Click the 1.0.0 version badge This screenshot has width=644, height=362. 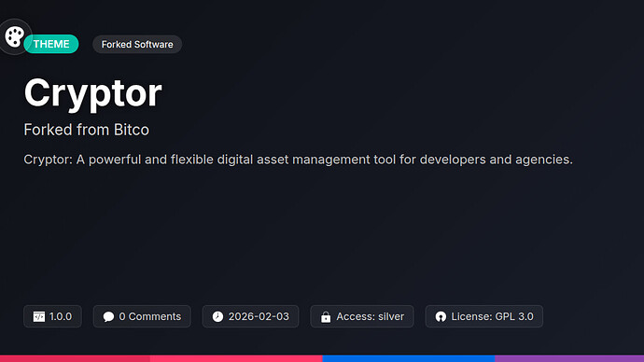pos(52,316)
